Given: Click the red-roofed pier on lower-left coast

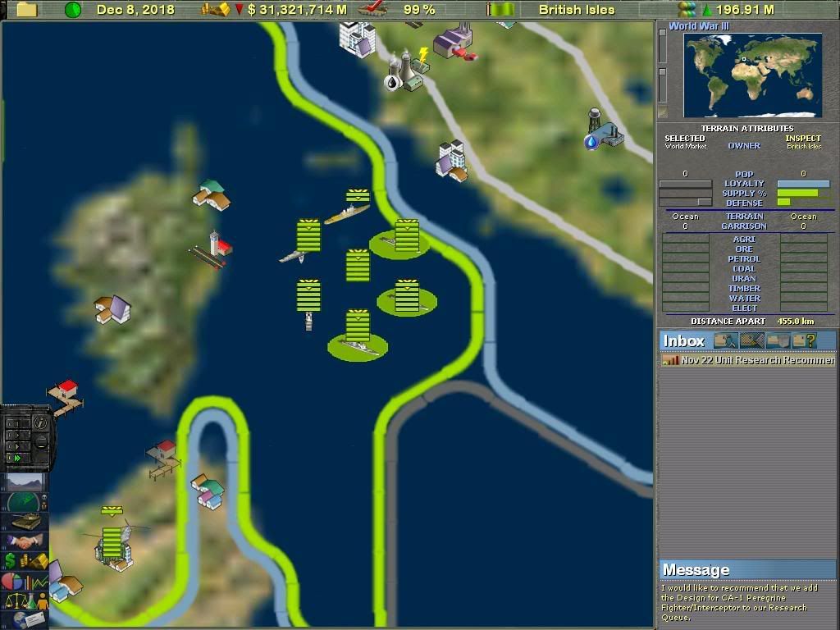Looking at the screenshot, I should coord(66,398).
